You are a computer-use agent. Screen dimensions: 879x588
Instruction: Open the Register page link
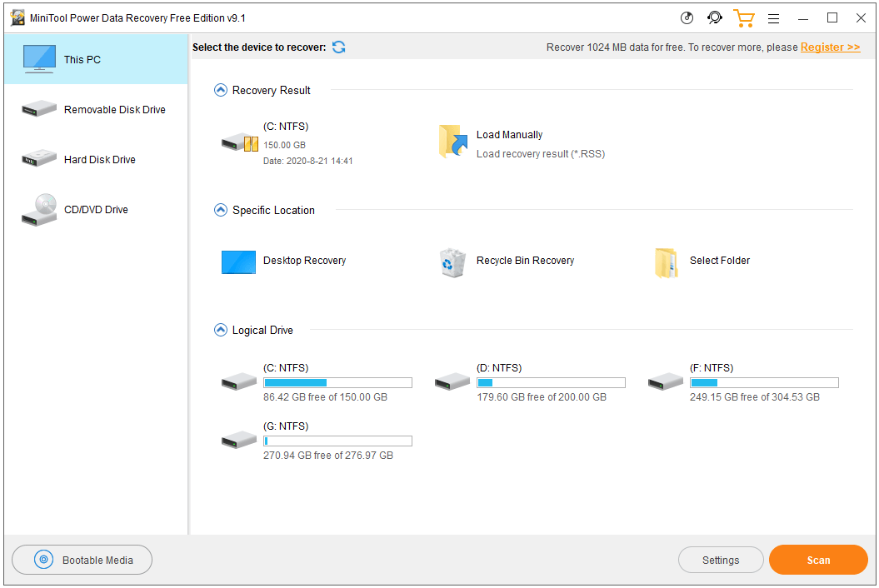[x=830, y=47]
